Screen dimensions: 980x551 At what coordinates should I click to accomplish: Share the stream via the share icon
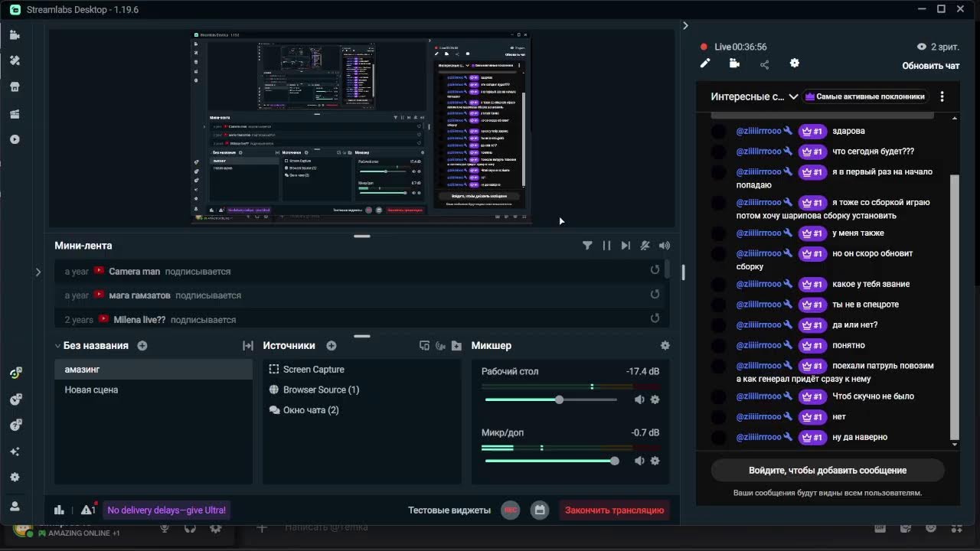click(764, 64)
